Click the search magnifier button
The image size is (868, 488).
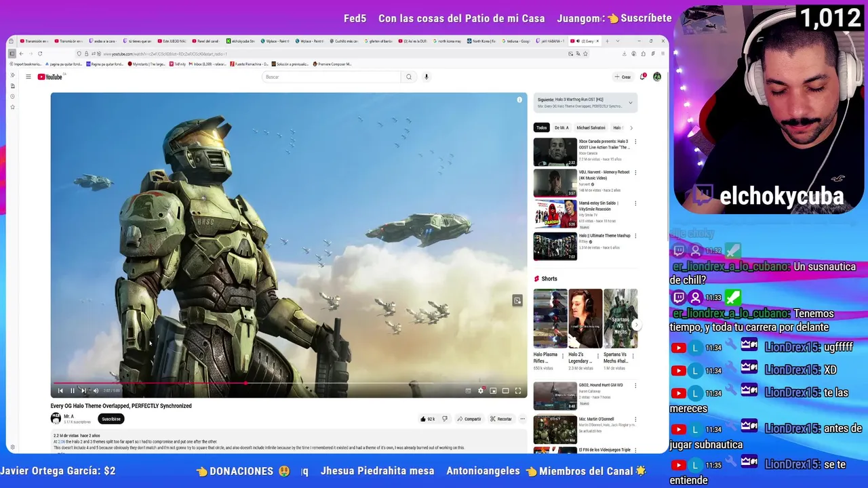pyautogui.click(x=409, y=77)
